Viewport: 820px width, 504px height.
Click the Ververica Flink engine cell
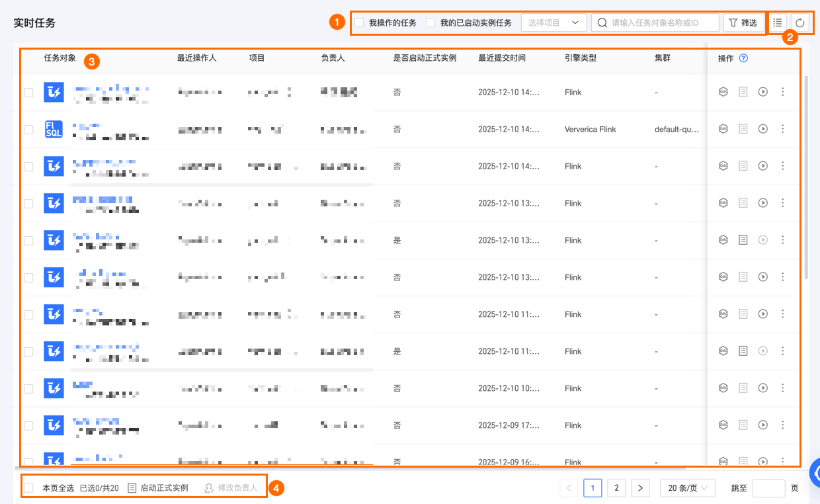pyautogui.click(x=591, y=129)
